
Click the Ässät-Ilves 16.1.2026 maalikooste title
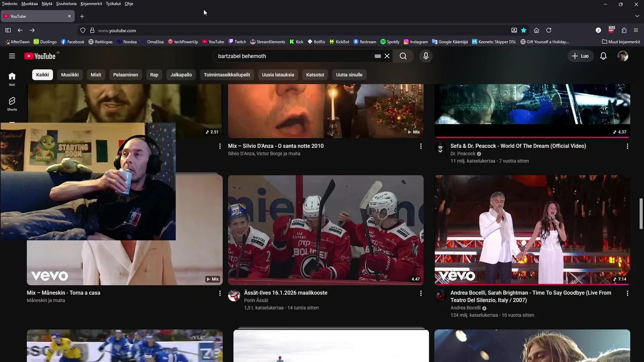pyautogui.click(x=286, y=293)
